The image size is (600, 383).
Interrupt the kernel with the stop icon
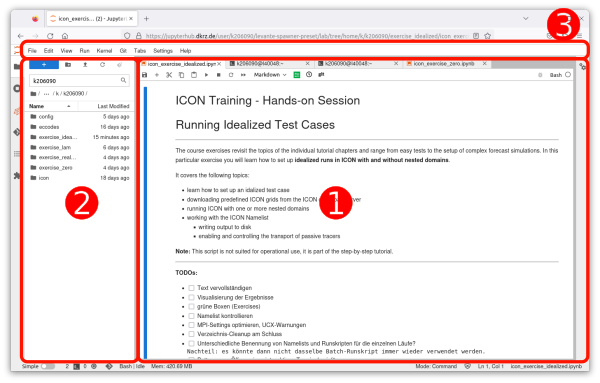(218, 75)
